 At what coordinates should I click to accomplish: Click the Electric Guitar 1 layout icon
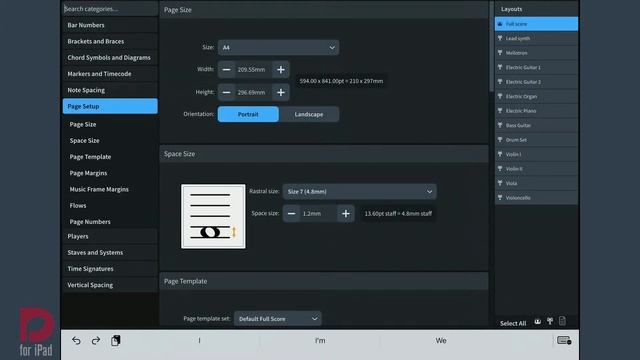click(x=500, y=67)
